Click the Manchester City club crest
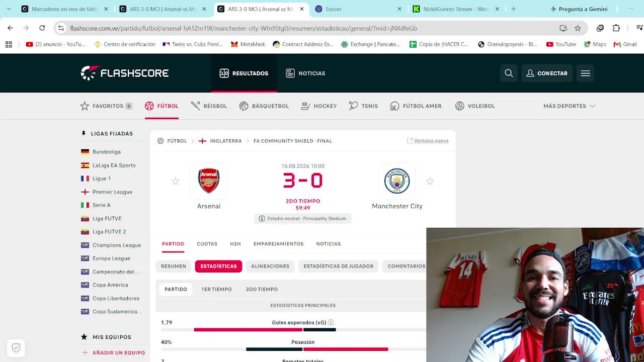The width and height of the screenshot is (644, 362). point(397,181)
